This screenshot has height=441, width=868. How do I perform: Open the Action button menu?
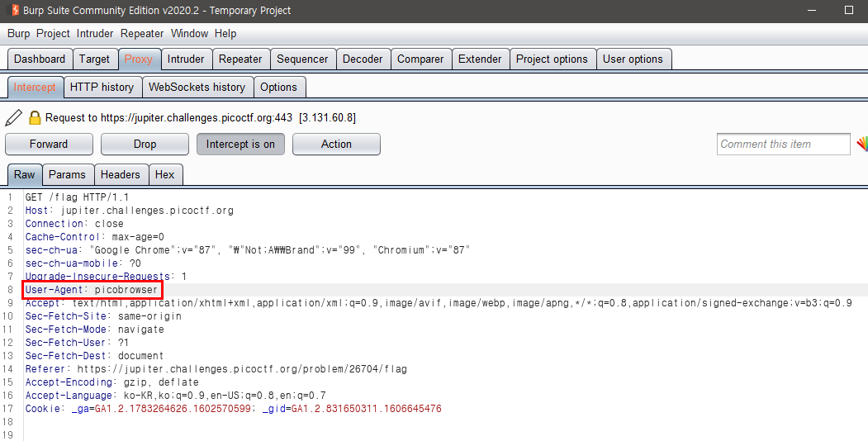pos(336,144)
